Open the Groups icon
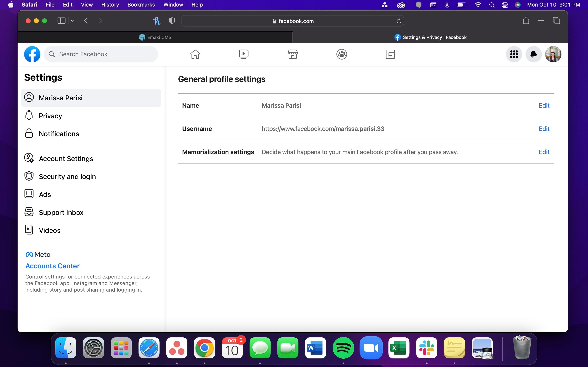This screenshot has height=367, width=588. [342, 54]
